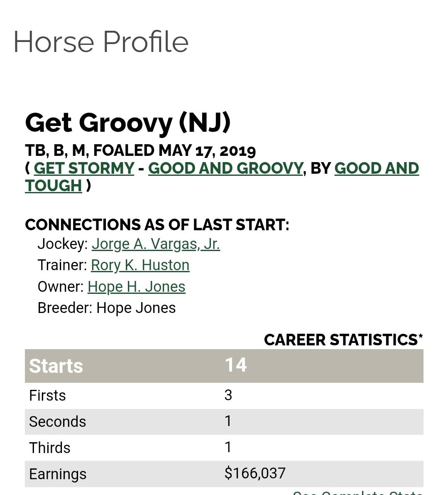Click the Thirds row in statistics table
The width and height of the screenshot is (448, 495).
coord(50,448)
